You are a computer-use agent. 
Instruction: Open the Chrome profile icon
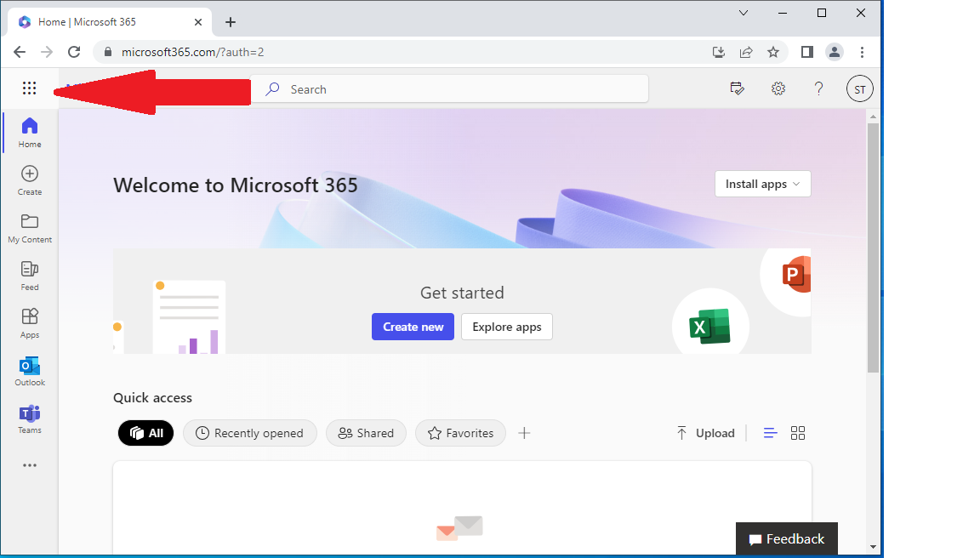click(x=835, y=52)
